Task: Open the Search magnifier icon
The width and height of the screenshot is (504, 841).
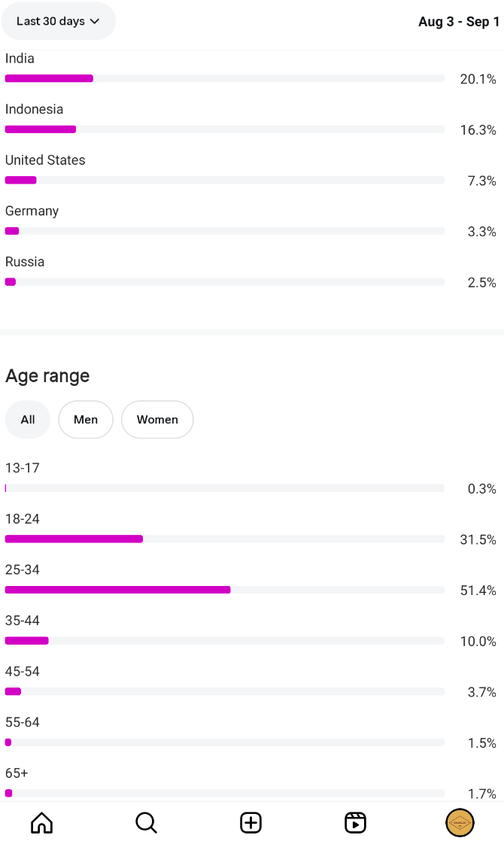Action: point(146,822)
